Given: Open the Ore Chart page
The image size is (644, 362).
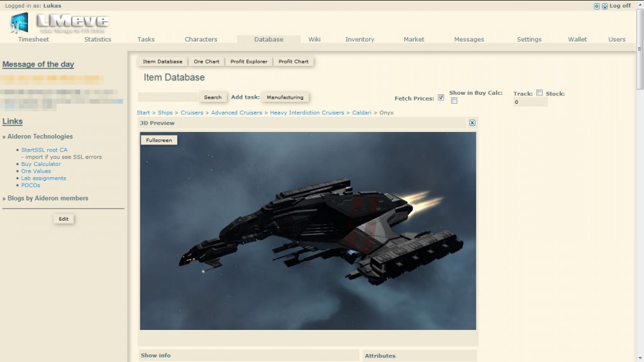Looking at the screenshot, I should click(206, 62).
